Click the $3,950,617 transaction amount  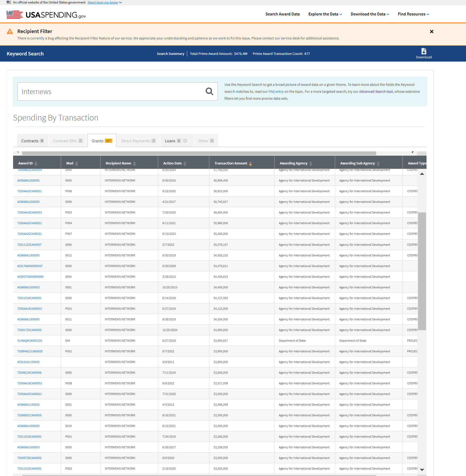(x=221, y=341)
